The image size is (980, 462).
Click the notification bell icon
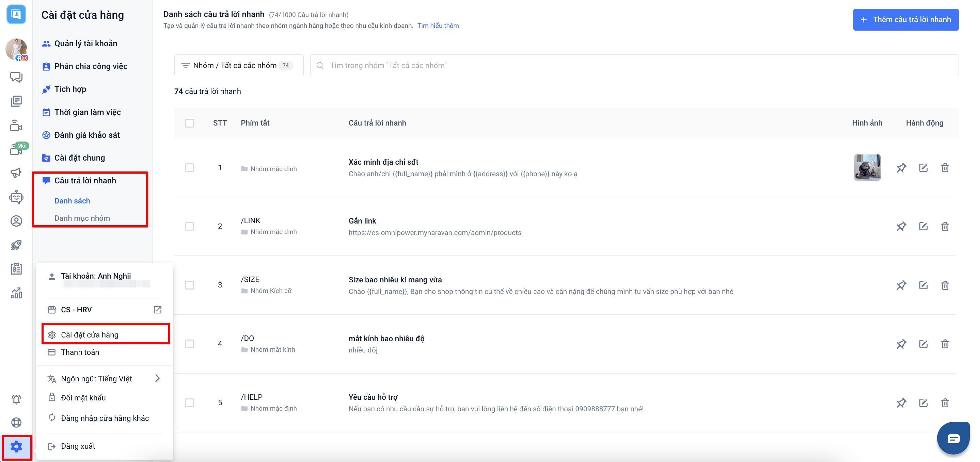coord(16,399)
